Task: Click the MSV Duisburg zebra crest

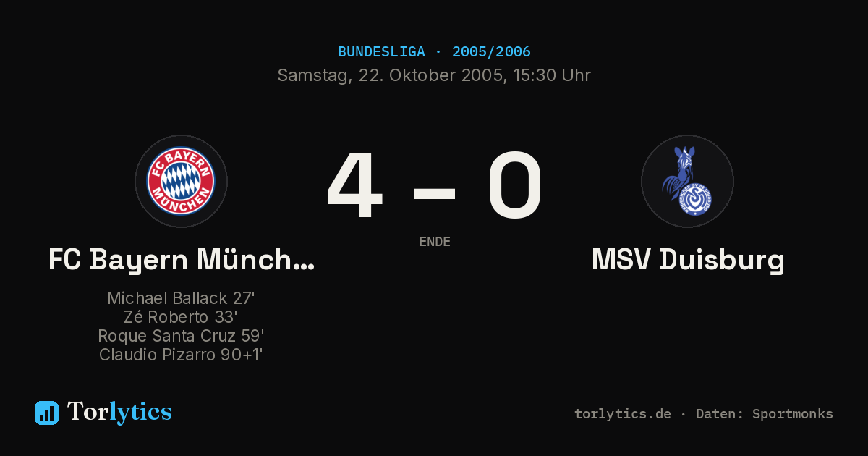Action: pyautogui.click(x=687, y=181)
